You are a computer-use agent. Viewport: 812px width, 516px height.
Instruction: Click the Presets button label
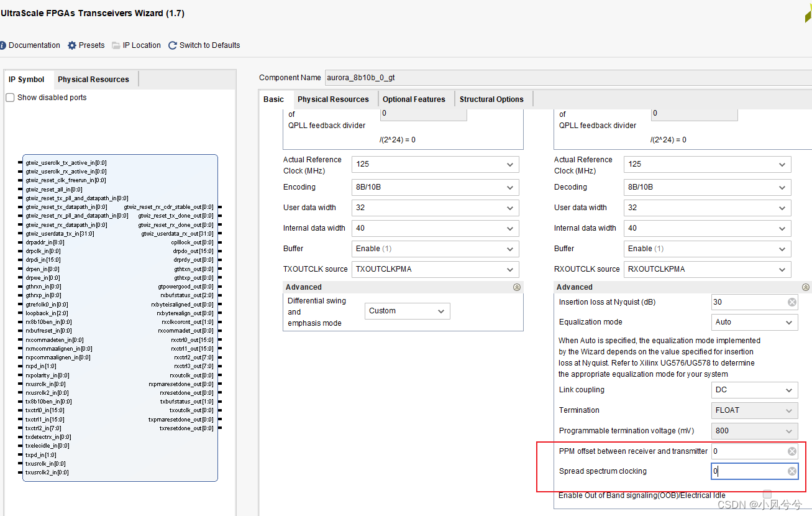(x=92, y=45)
